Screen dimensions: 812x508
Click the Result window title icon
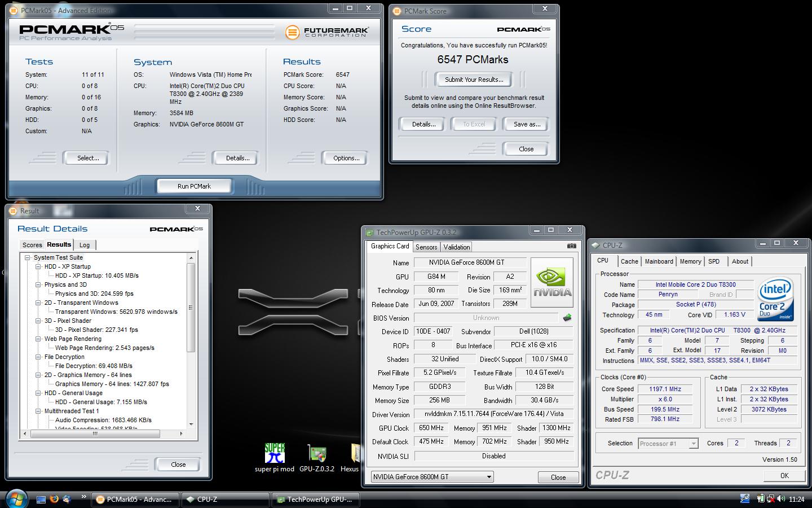13,211
